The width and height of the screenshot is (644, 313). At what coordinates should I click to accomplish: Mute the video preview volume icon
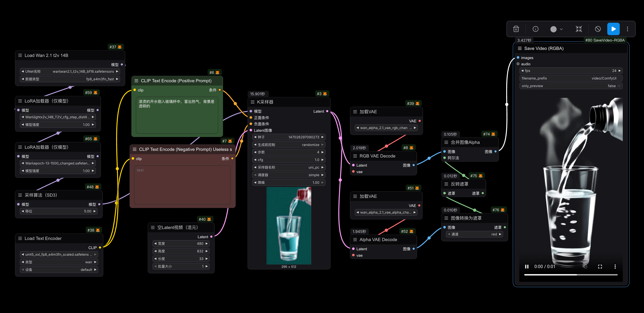[x=585, y=267]
